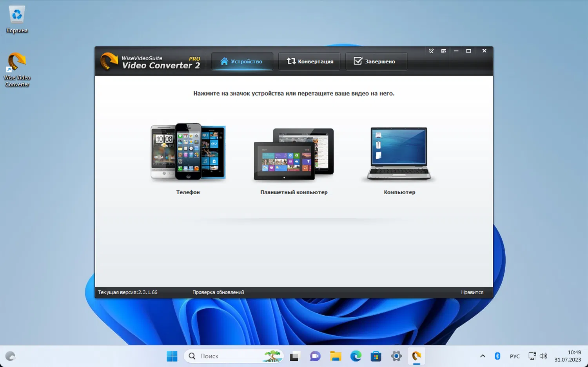Open the Завершено tab

tap(376, 61)
